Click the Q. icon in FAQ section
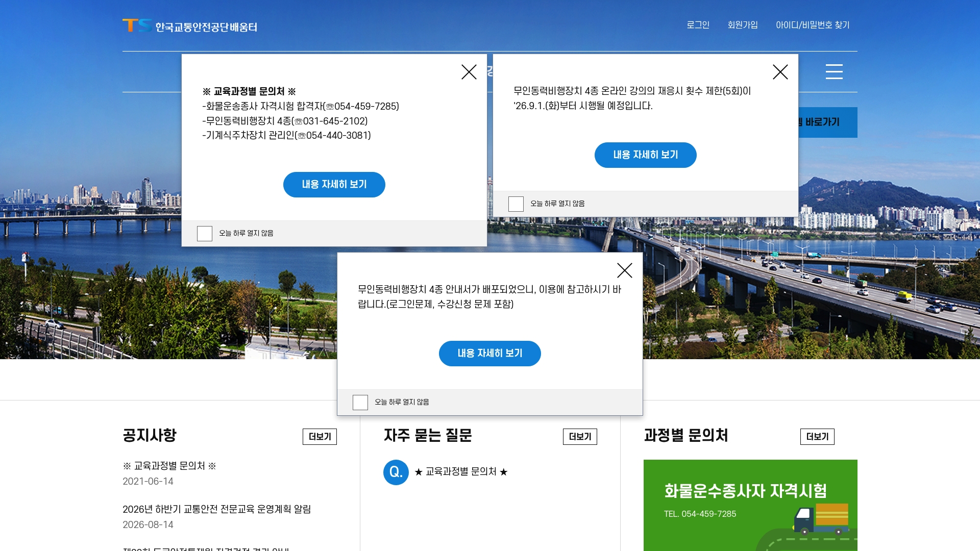Screen dimensions: 980x551 click(x=396, y=472)
